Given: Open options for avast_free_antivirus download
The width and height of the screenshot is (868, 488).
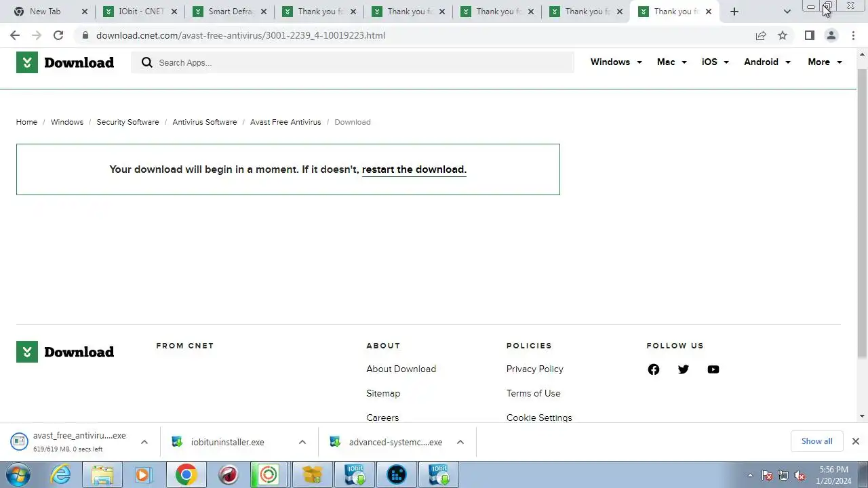Looking at the screenshot, I should [144, 442].
